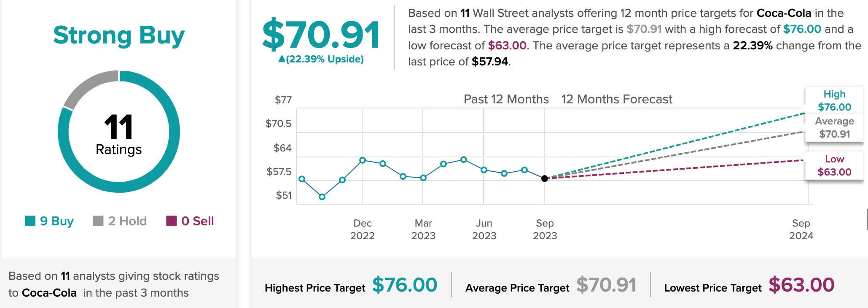Click Coca-Cola in the ratings footer text
This screenshot has width=868, height=308.
[x=49, y=293]
